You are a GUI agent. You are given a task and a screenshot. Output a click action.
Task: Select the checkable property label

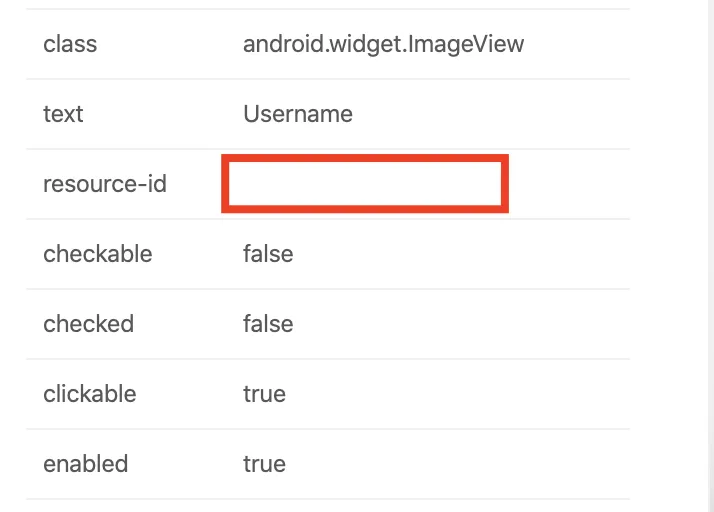pyautogui.click(x=97, y=254)
